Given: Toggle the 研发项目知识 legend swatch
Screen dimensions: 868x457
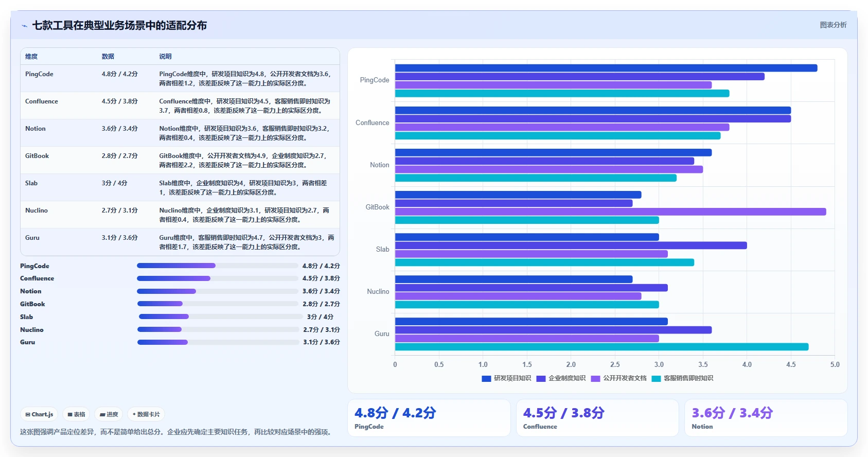Looking at the screenshot, I should tap(486, 378).
